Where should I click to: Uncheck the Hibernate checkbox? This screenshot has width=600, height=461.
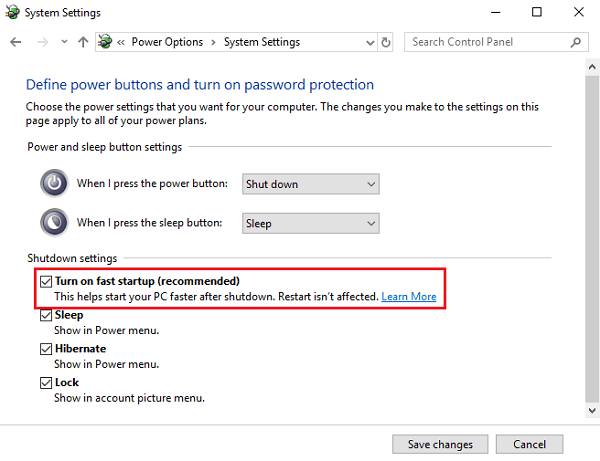click(46, 349)
